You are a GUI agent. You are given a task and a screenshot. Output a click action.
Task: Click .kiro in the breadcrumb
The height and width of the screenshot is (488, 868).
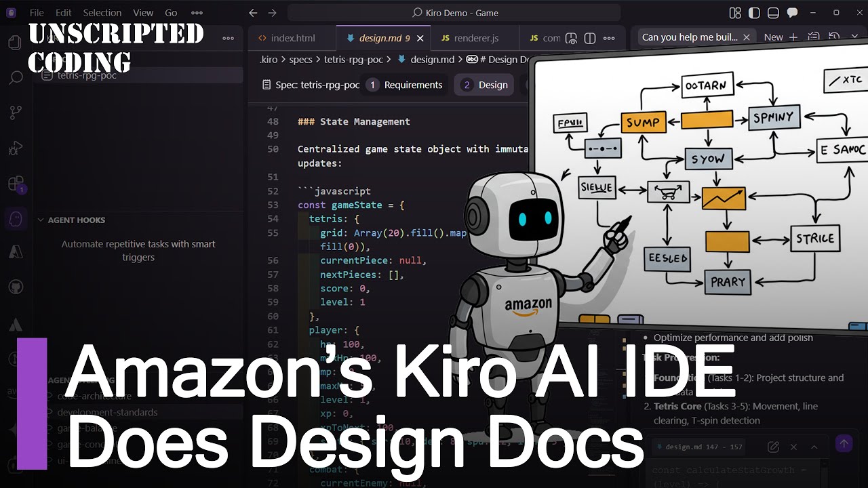(x=269, y=60)
